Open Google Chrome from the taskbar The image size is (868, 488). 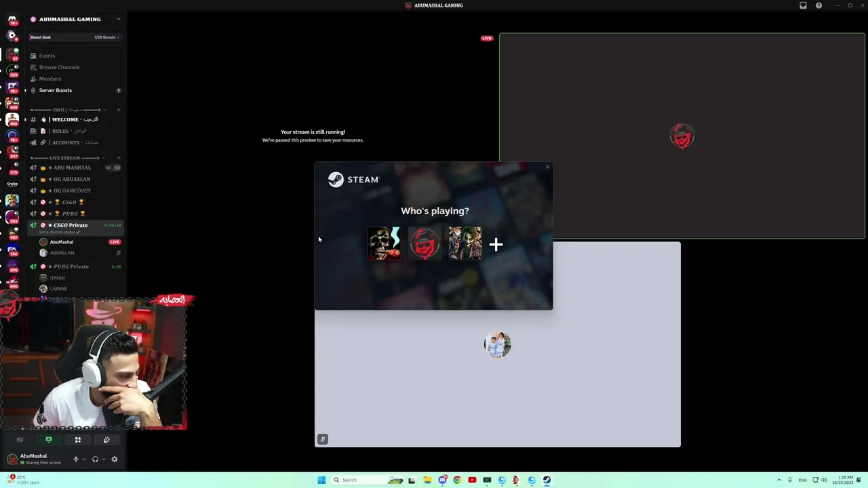click(x=457, y=480)
